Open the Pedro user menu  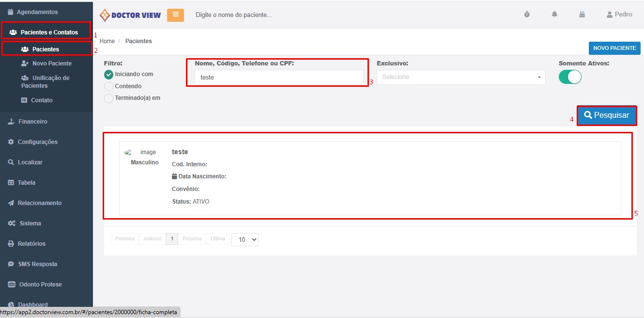tap(619, 15)
